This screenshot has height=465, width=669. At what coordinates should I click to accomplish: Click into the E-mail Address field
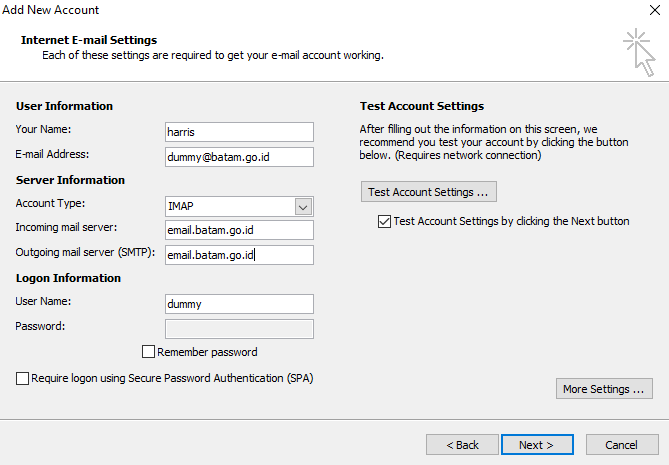(x=238, y=157)
